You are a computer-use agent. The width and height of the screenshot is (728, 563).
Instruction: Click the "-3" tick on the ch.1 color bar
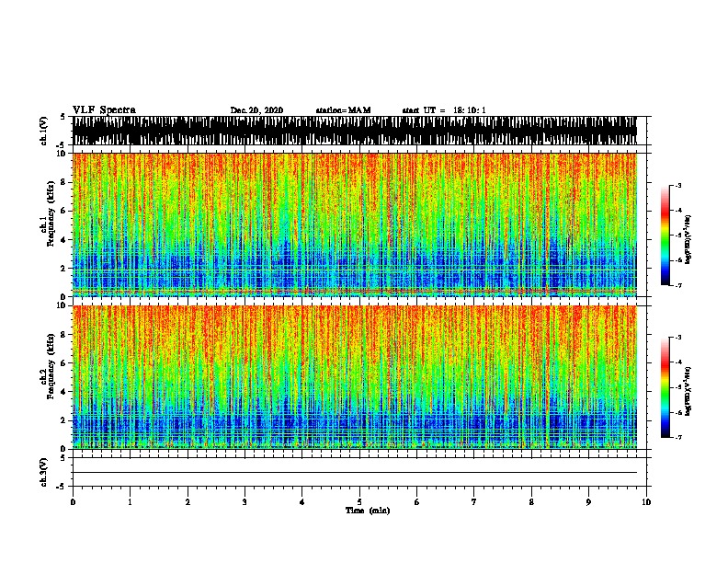tap(677, 185)
